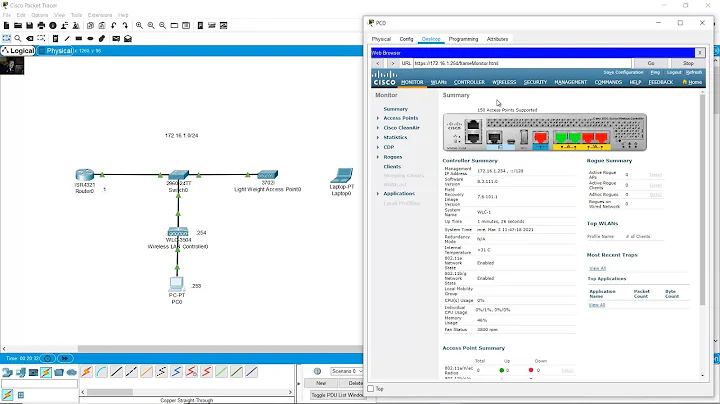Click the New file icon in Packet Tracer toolbar
This screenshot has height=404, width=720.
(6, 26)
